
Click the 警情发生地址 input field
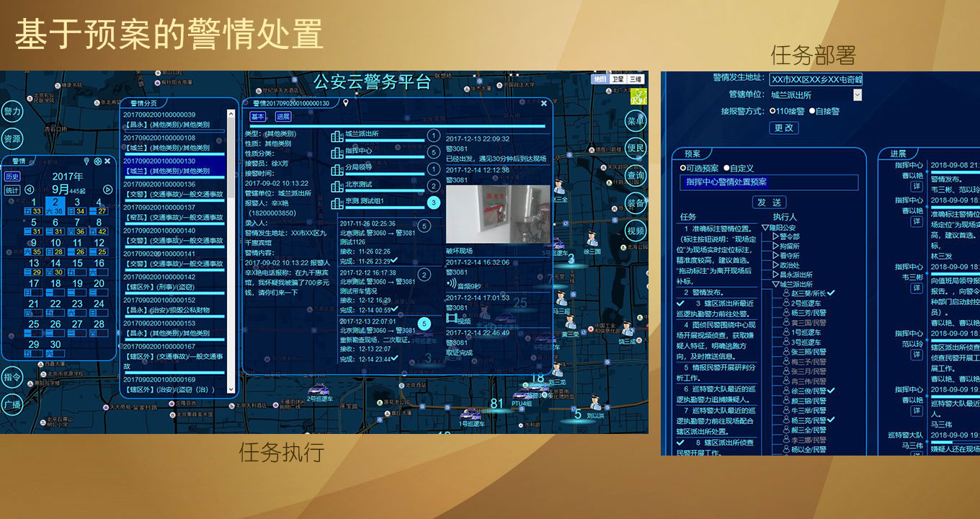coord(816,79)
